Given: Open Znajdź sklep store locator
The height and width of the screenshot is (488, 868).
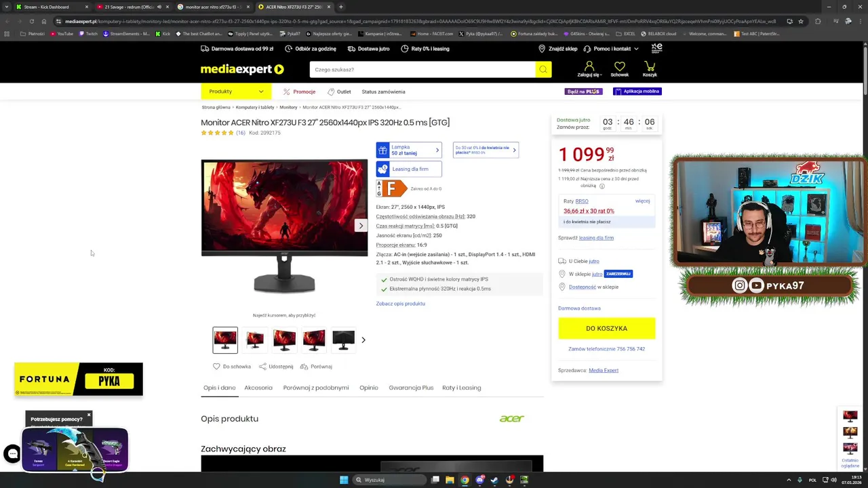Looking at the screenshot, I should pos(558,49).
